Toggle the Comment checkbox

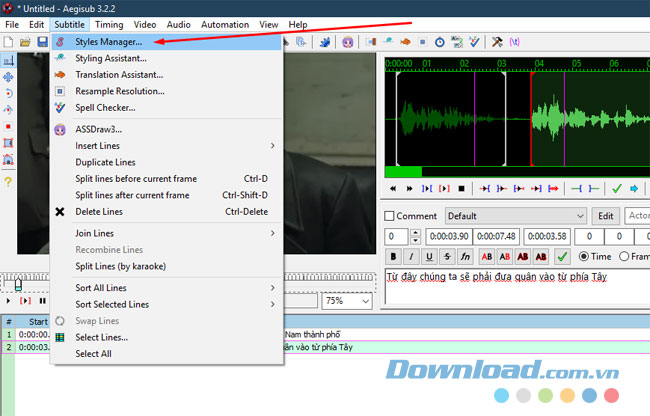(390, 216)
